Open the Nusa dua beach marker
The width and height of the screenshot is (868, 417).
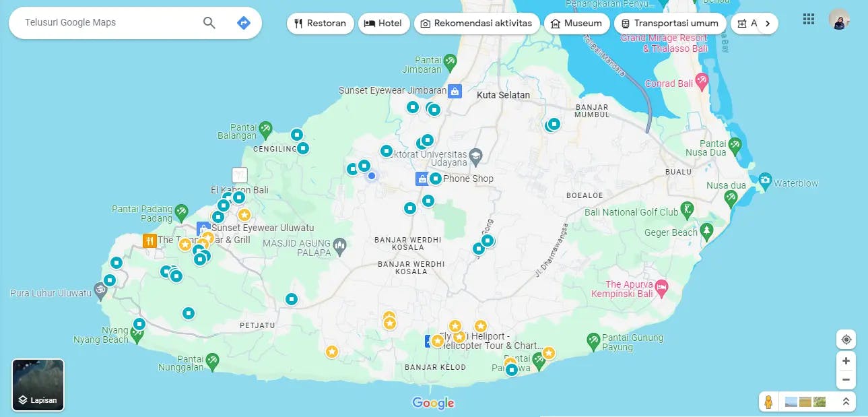pyautogui.click(x=731, y=197)
